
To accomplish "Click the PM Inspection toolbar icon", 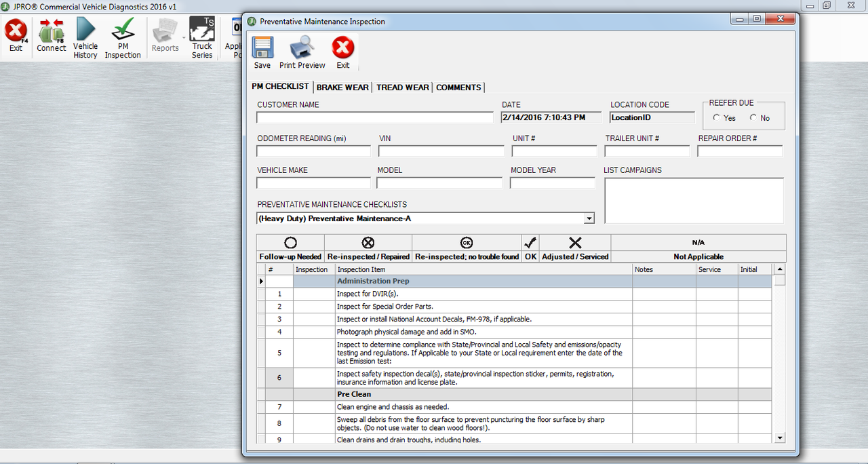I will pos(123,38).
